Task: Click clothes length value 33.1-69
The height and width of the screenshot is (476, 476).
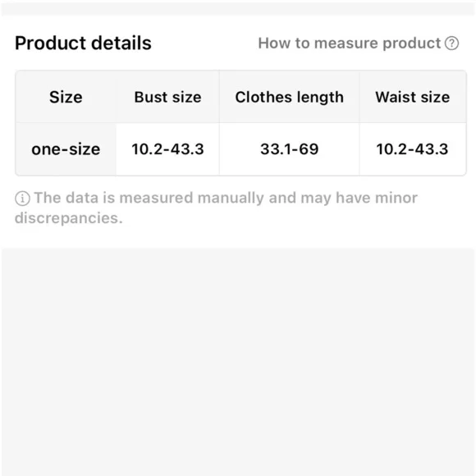Action: (290, 149)
